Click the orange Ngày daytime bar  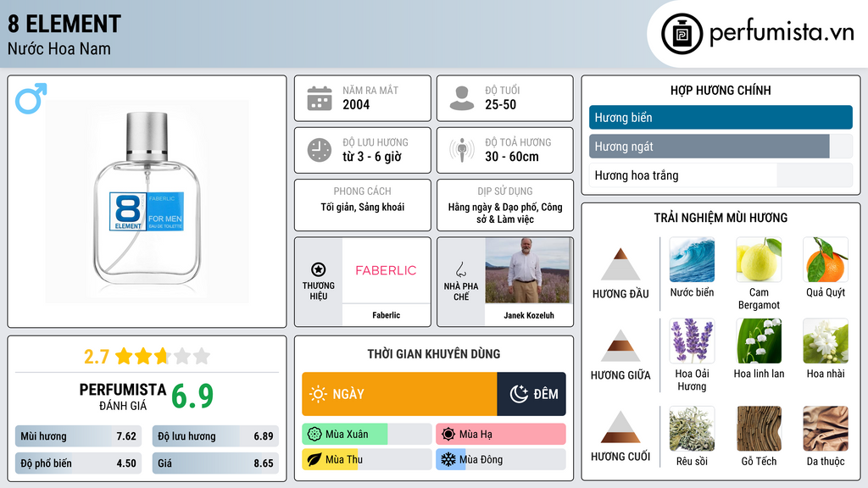[x=399, y=394]
